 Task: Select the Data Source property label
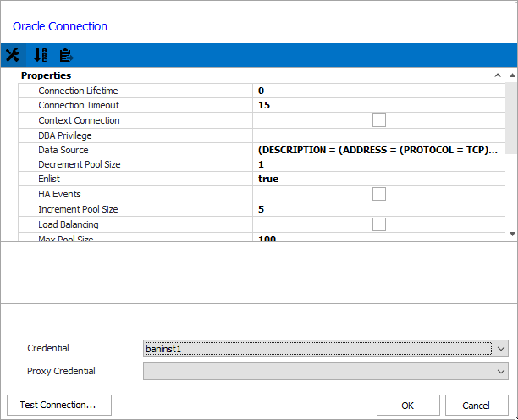63,150
